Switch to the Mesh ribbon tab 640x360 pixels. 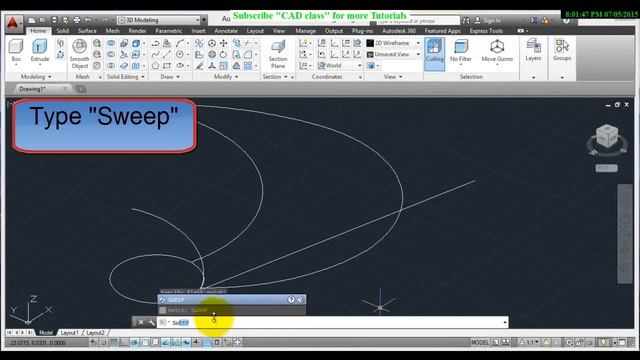point(112,31)
